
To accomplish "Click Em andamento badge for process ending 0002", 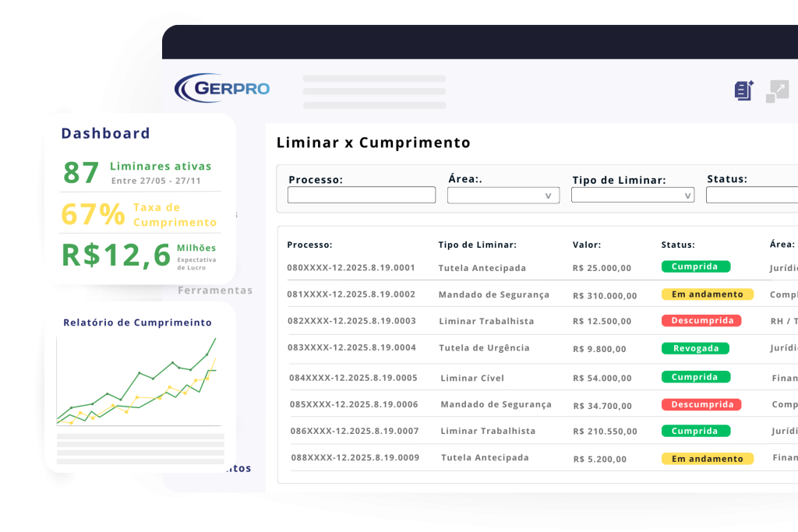I will coord(707,294).
